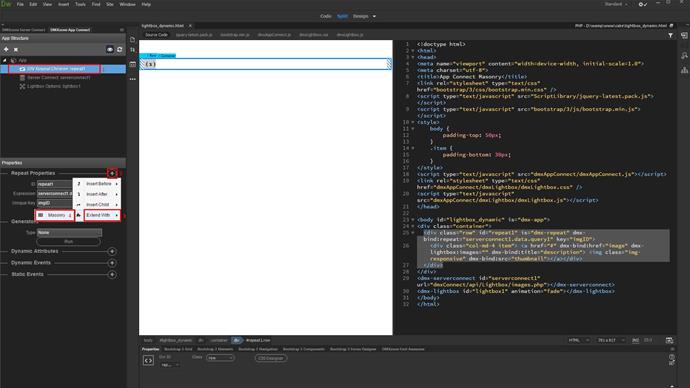690x388 pixels.
Task: Click the Open Documents file icon
Action: (133, 40)
